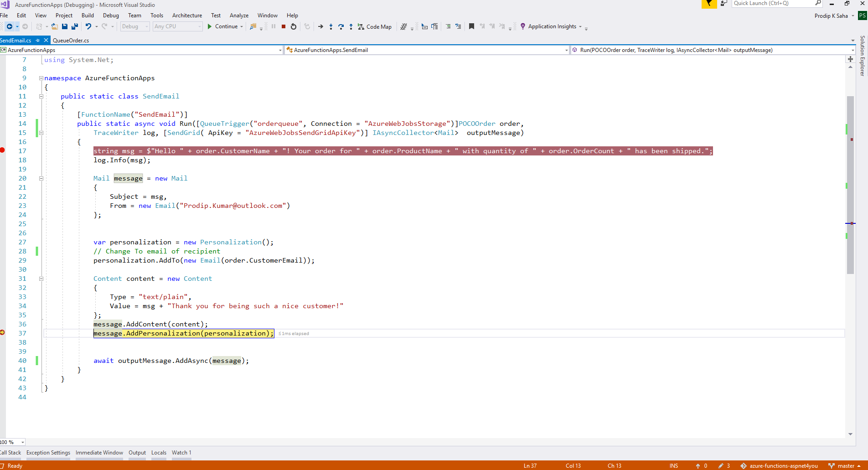Viewport: 868px width, 470px height.
Task: Collapse the namespace AzureFunctionApps block
Action: 41,78
